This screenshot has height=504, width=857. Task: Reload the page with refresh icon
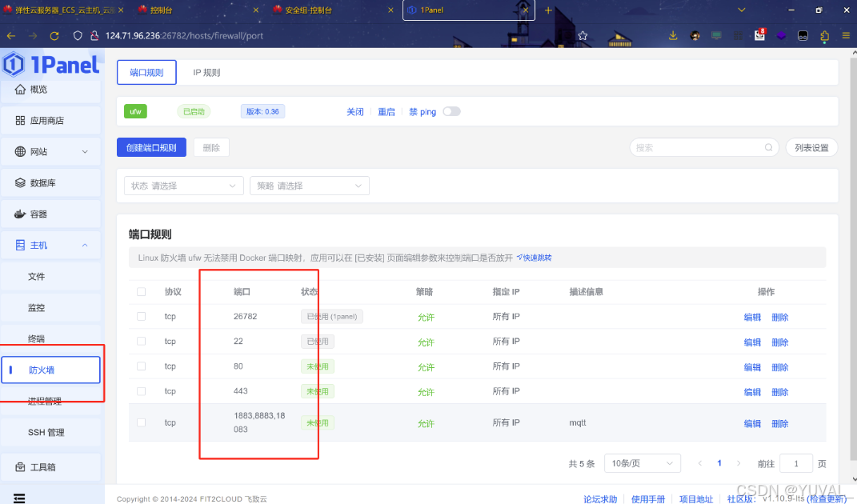click(x=54, y=35)
